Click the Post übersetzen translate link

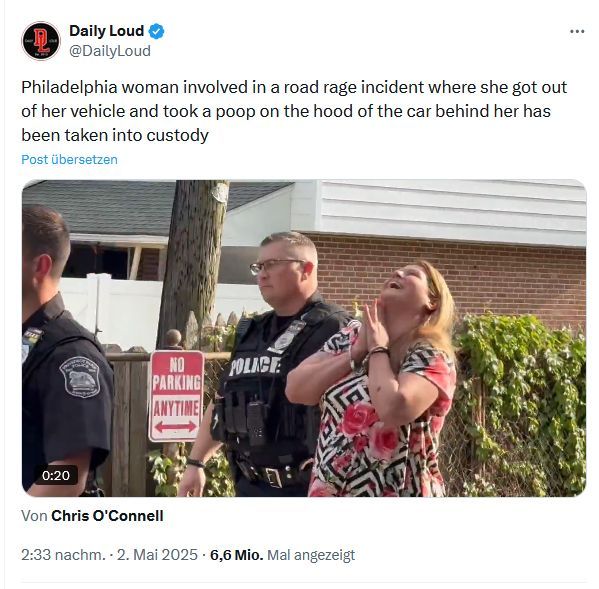click(x=70, y=159)
